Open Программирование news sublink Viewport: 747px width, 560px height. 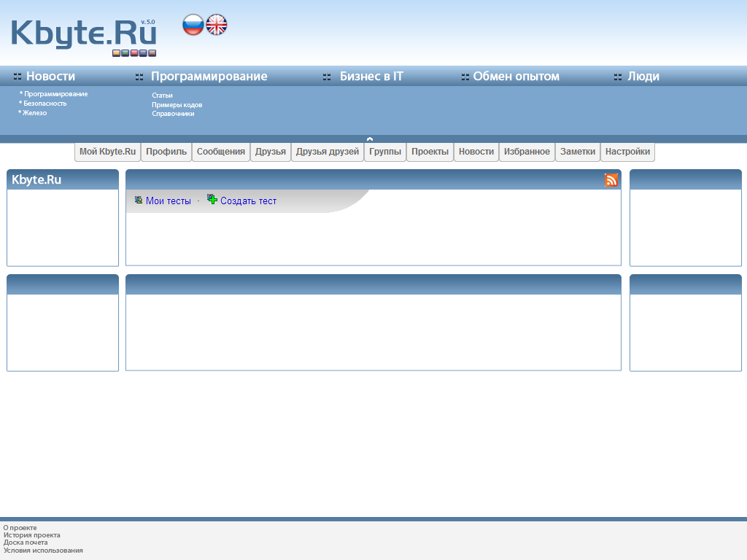pos(55,94)
